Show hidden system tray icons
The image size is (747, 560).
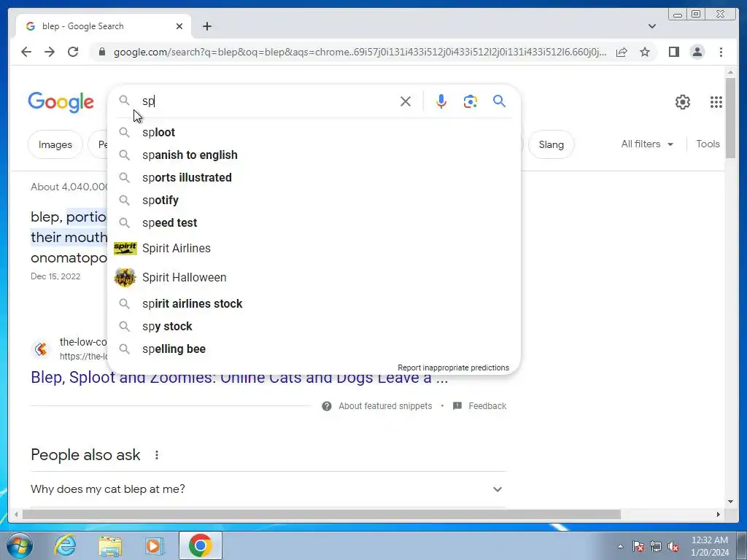[x=620, y=546]
